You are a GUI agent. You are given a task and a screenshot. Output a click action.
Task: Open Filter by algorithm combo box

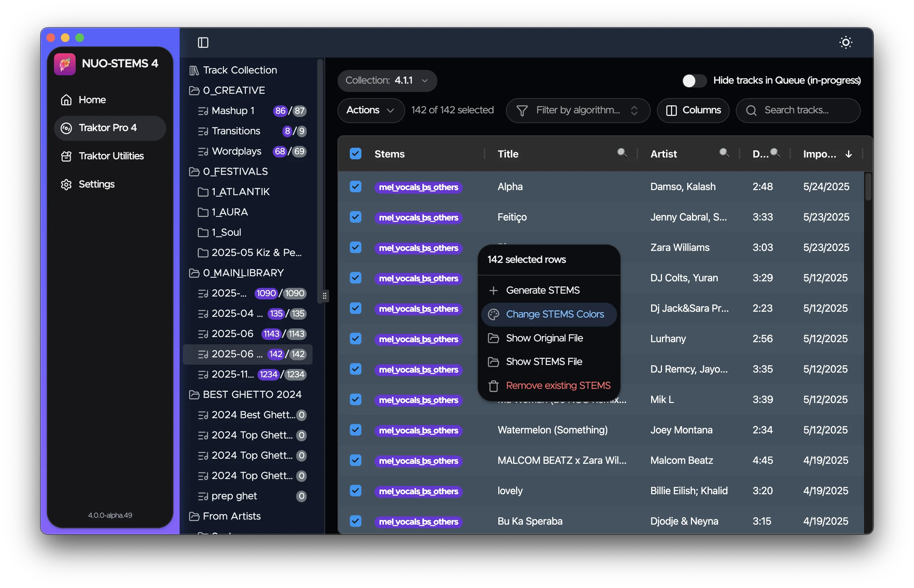[577, 110]
